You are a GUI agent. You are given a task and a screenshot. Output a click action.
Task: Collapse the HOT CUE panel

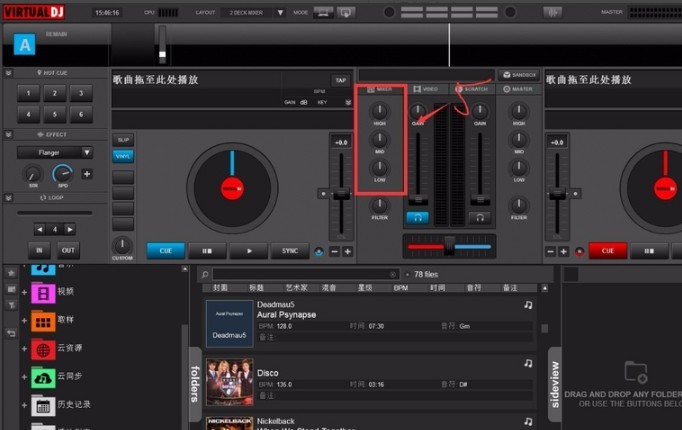[8, 73]
